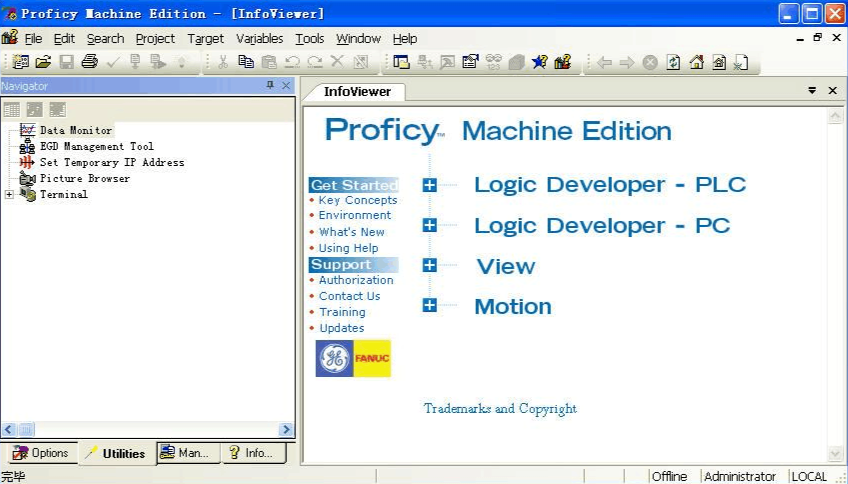Click the Refresh page icon in toolbar
This screenshot has height=484, width=848.
(673, 62)
